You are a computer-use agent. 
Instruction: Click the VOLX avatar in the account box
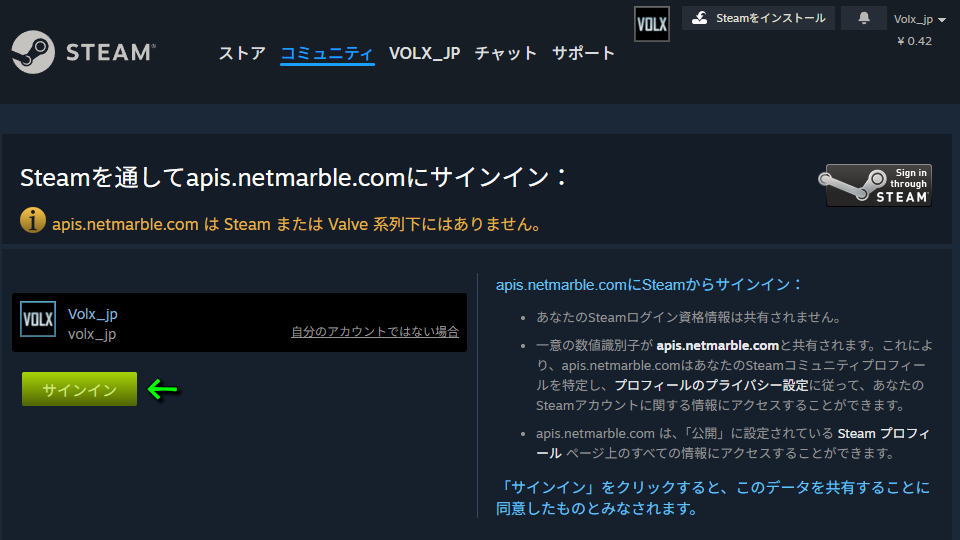38,320
